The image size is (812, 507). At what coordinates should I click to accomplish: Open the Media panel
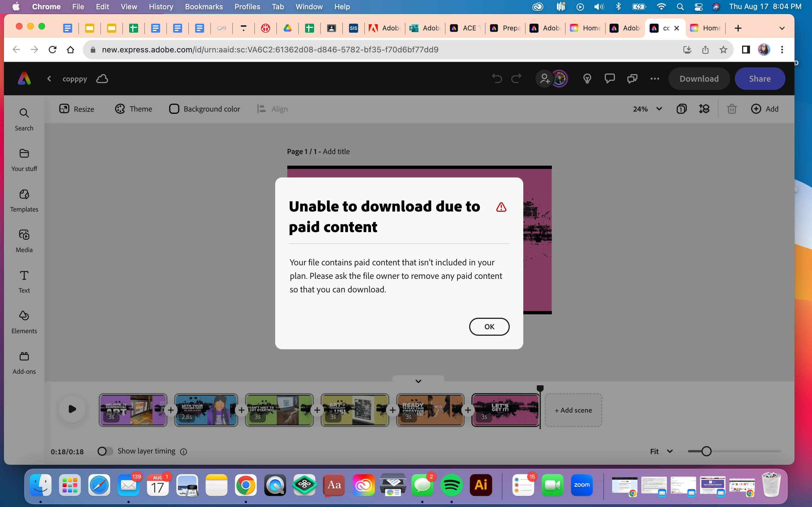click(24, 241)
